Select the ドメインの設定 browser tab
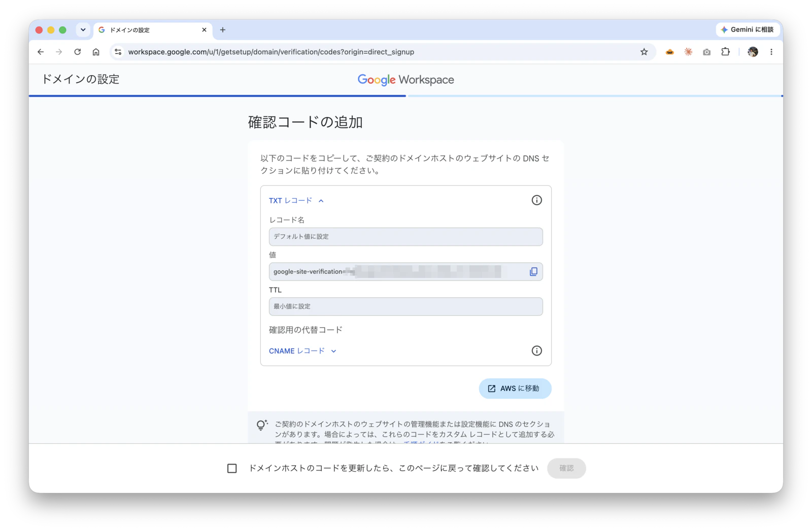Screen dimensions: 812x531 tap(153, 30)
